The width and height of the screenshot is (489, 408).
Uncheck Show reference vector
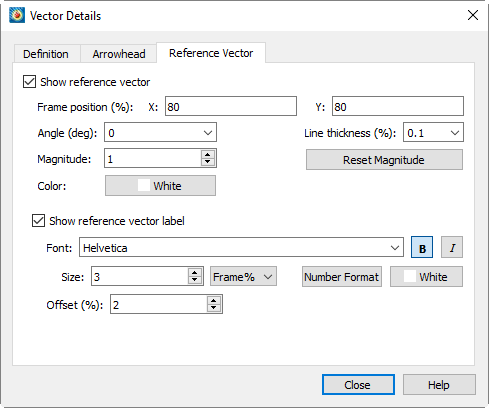pyautogui.click(x=29, y=82)
